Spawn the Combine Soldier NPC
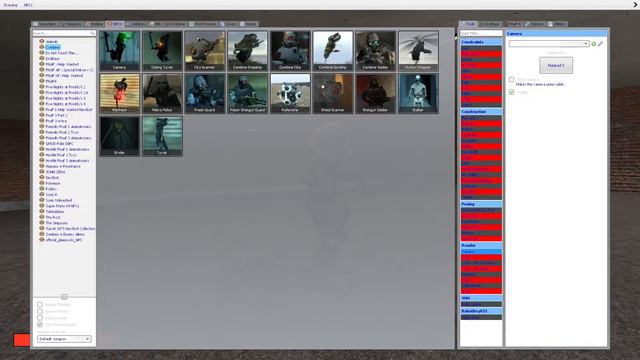This screenshot has width=640, height=360. coord(375,51)
